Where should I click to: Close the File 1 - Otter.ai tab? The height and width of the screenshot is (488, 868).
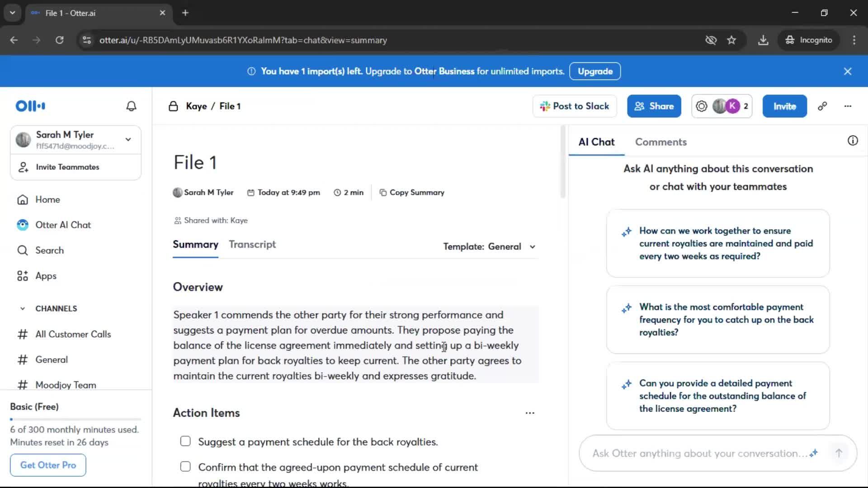click(162, 13)
